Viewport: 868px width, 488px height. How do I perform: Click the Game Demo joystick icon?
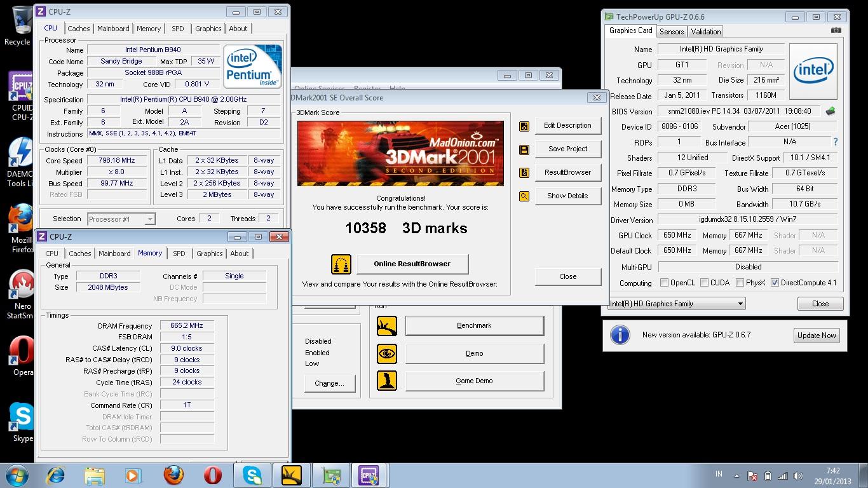coord(387,381)
